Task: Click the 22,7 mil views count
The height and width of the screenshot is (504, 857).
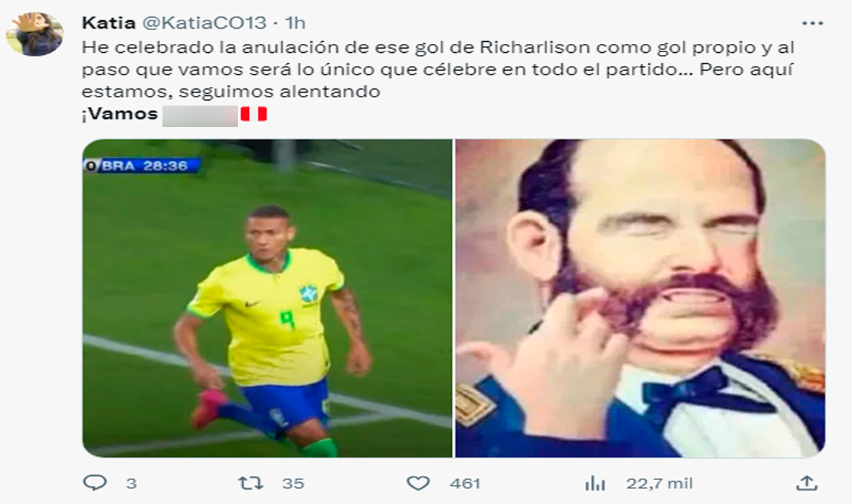Action: click(659, 483)
